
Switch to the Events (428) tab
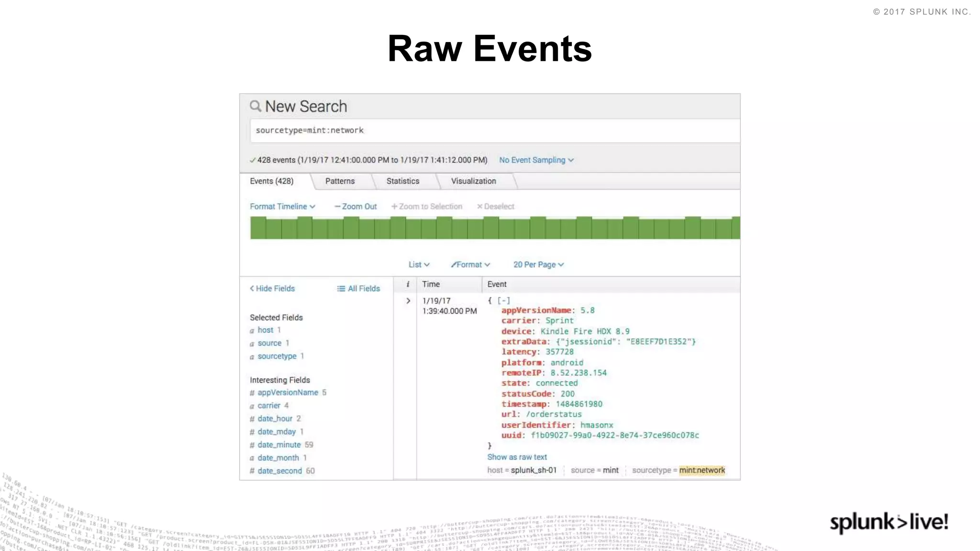(x=272, y=181)
